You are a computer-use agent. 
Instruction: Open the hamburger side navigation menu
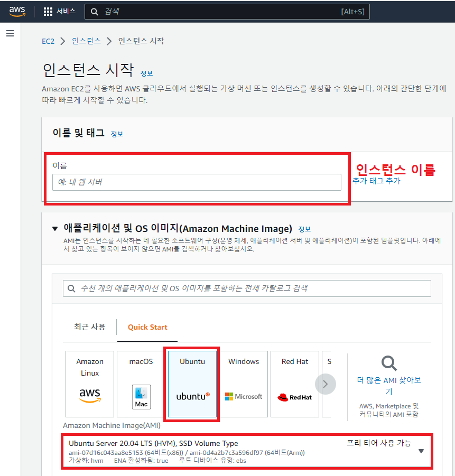10,33
